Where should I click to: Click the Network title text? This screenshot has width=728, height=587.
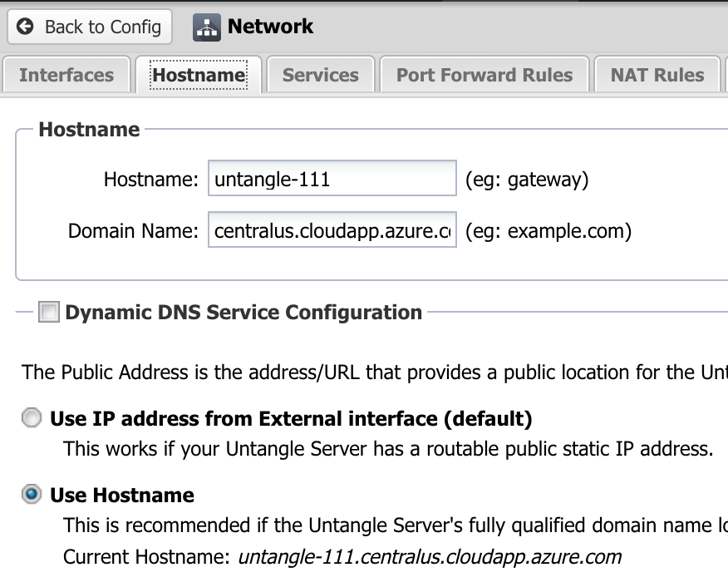tap(270, 26)
